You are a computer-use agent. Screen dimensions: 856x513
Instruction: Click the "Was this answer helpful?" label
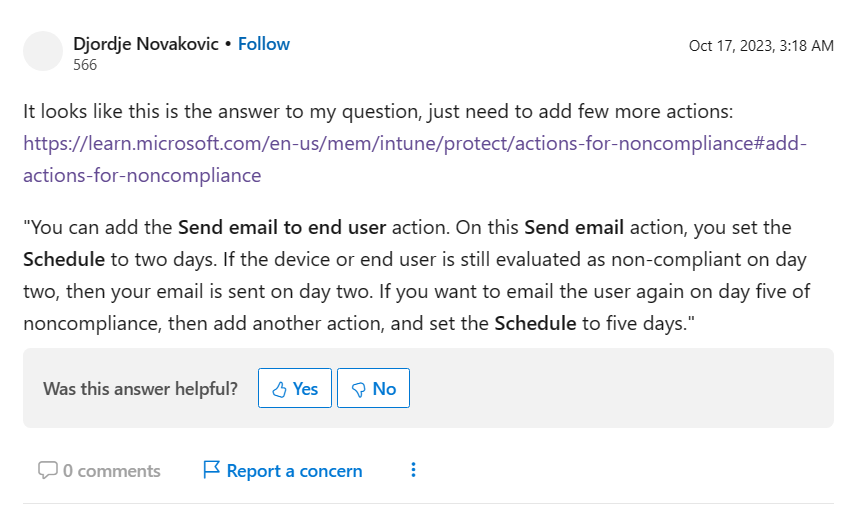click(140, 389)
